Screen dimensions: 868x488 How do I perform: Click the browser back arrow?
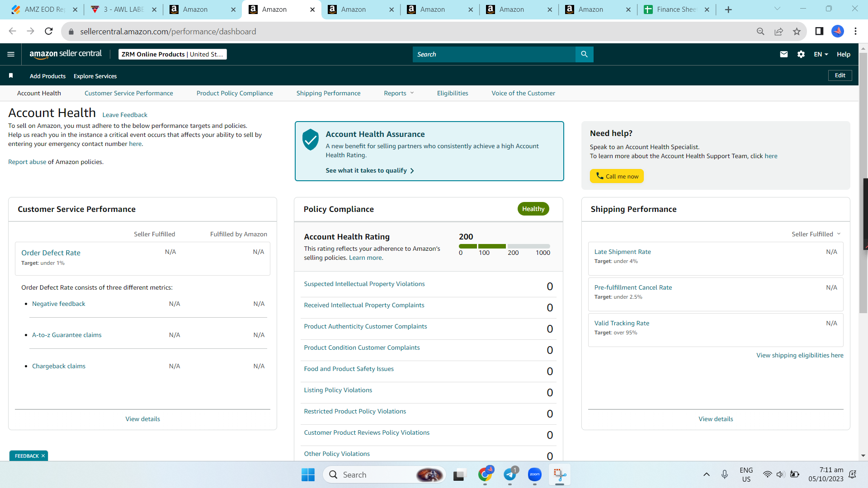tap(12, 31)
